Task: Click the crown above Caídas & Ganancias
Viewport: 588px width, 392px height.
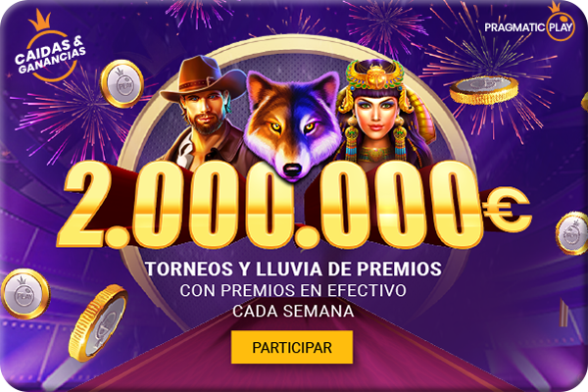Action: click(x=40, y=21)
